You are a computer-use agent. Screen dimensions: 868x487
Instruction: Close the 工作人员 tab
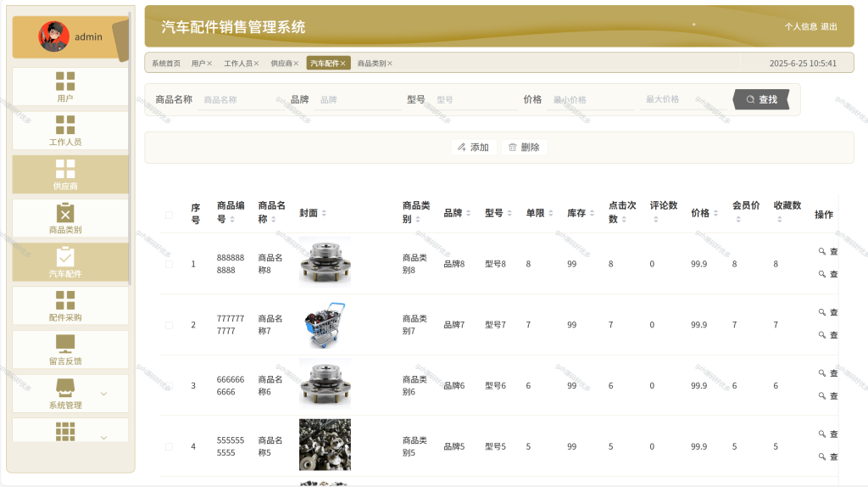click(256, 64)
